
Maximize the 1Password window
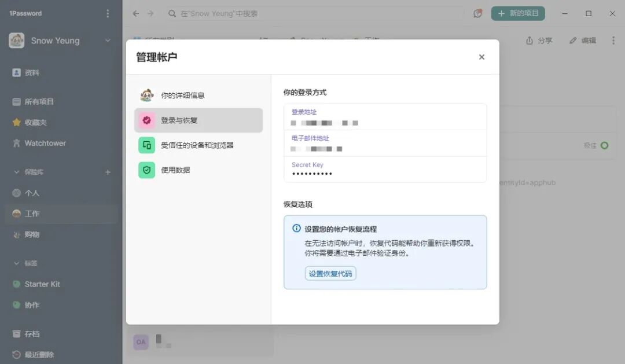pos(589,13)
